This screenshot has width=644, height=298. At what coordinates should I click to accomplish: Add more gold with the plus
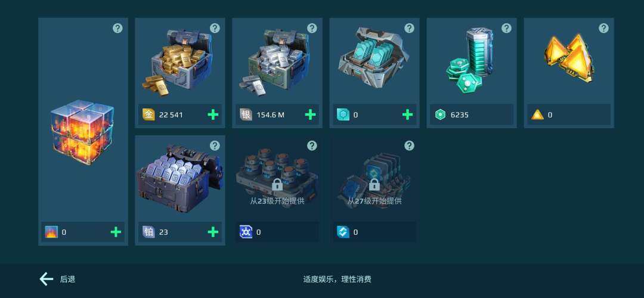[x=213, y=114]
